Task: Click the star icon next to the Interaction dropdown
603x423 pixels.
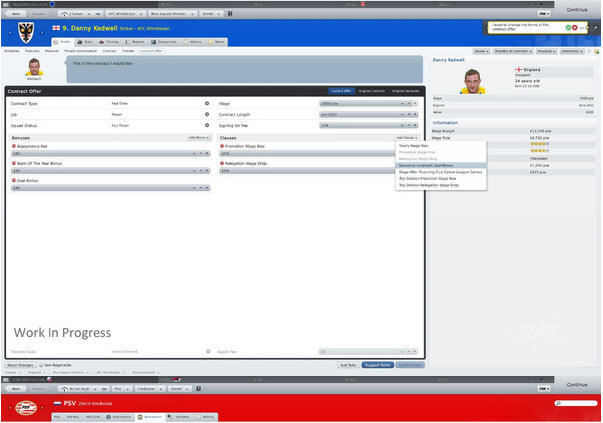Action: pos(589,51)
